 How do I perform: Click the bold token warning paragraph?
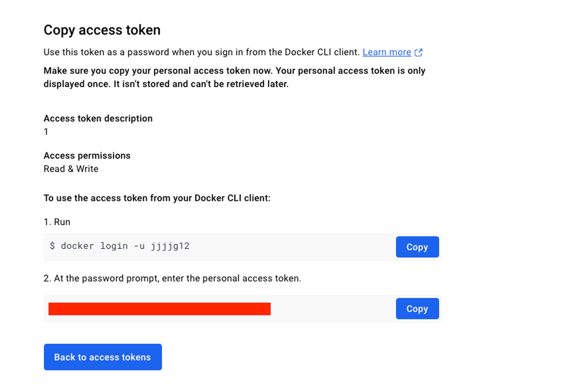click(234, 77)
